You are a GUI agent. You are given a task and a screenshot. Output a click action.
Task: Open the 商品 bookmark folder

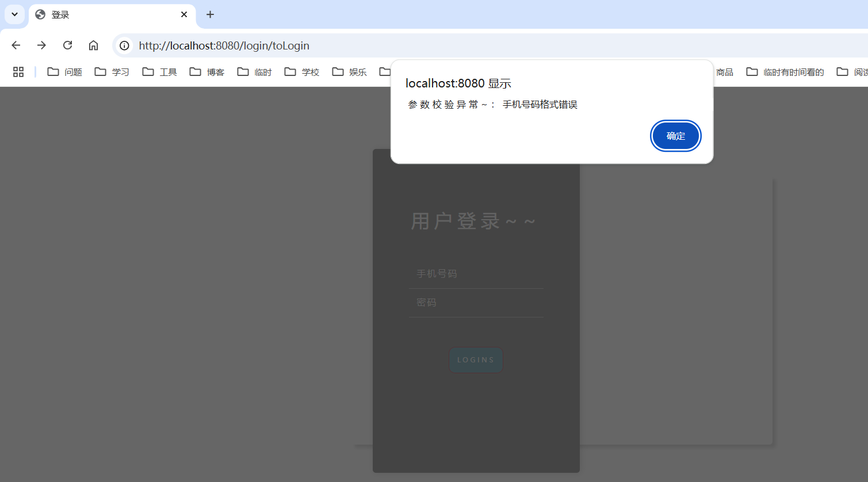[x=725, y=72]
